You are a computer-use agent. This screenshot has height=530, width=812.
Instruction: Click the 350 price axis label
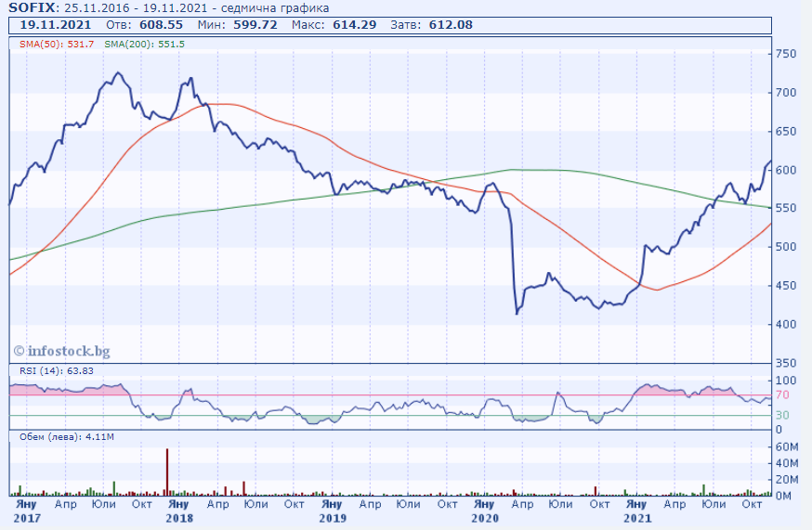pyautogui.click(x=786, y=363)
